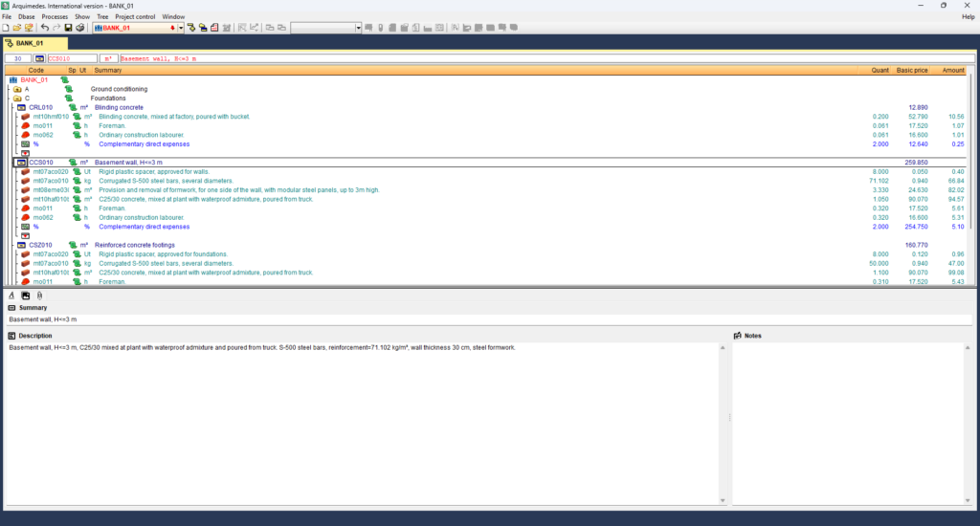Viewport: 980px width, 526px height.
Task: Click the unit-type icon left of CCS010 field
Action: [39, 58]
